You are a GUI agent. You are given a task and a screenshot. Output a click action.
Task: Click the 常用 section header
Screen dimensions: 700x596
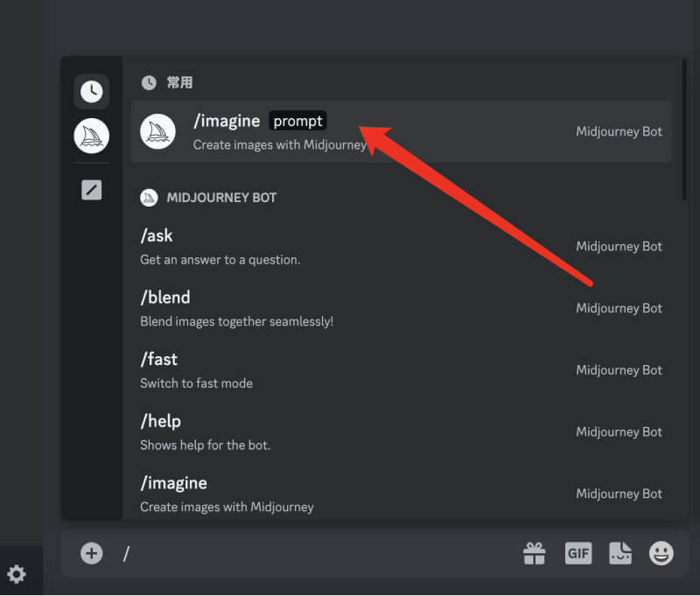tap(167, 82)
